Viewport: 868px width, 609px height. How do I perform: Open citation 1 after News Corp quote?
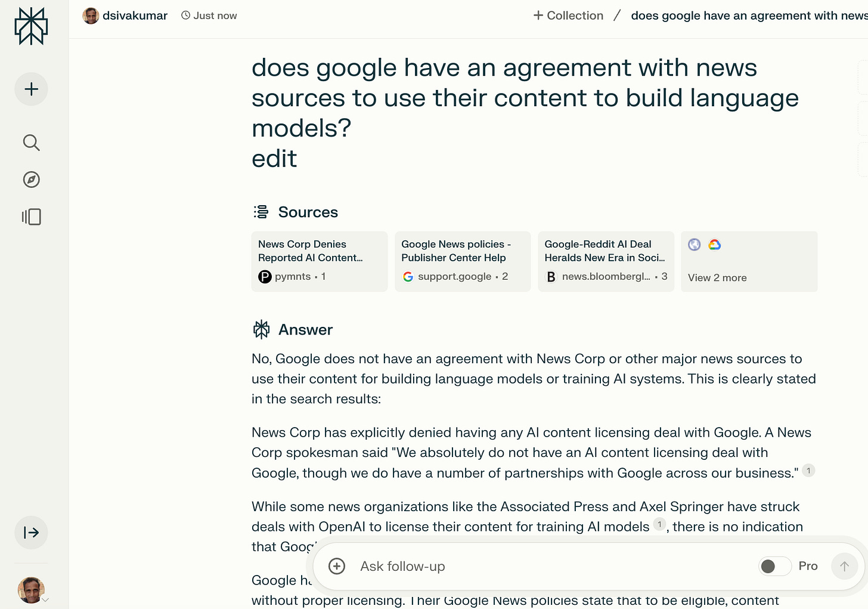tap(808, 471)
